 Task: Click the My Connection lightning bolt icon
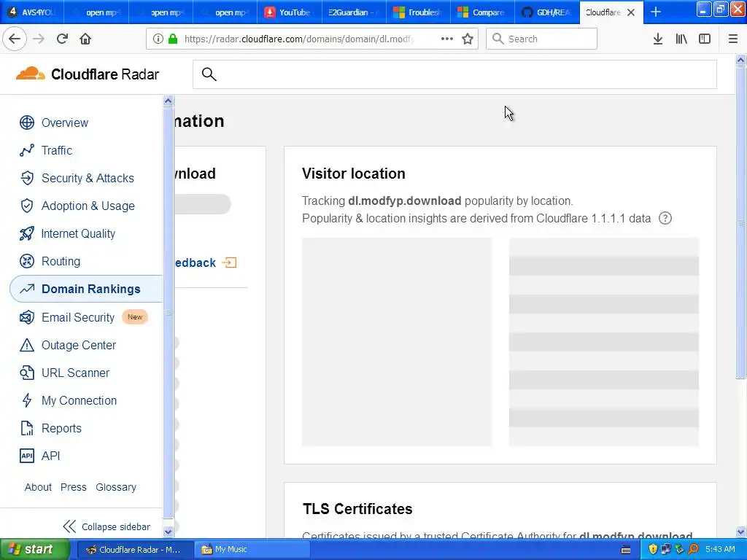click(x=27, y=400)
